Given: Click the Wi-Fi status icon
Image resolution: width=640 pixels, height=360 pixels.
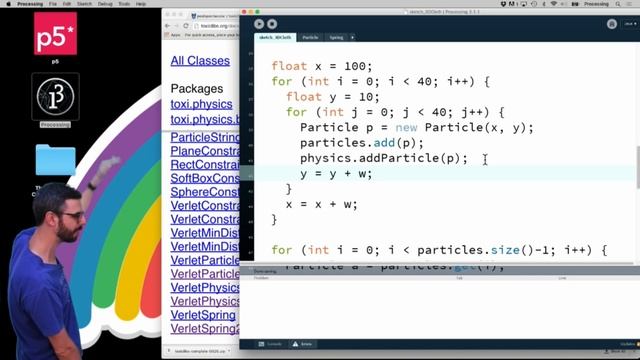Looking at the screenshot, I should (x=554, y=4).
